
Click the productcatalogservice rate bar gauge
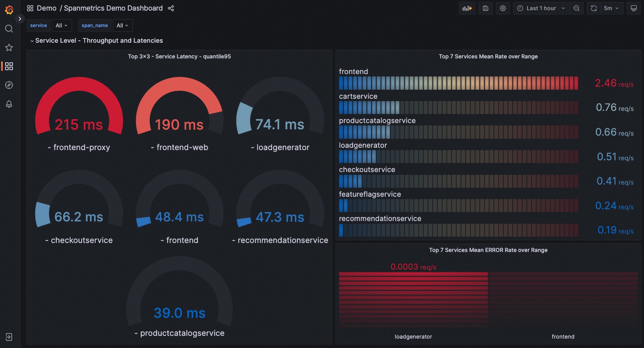[x=459, y=132]
